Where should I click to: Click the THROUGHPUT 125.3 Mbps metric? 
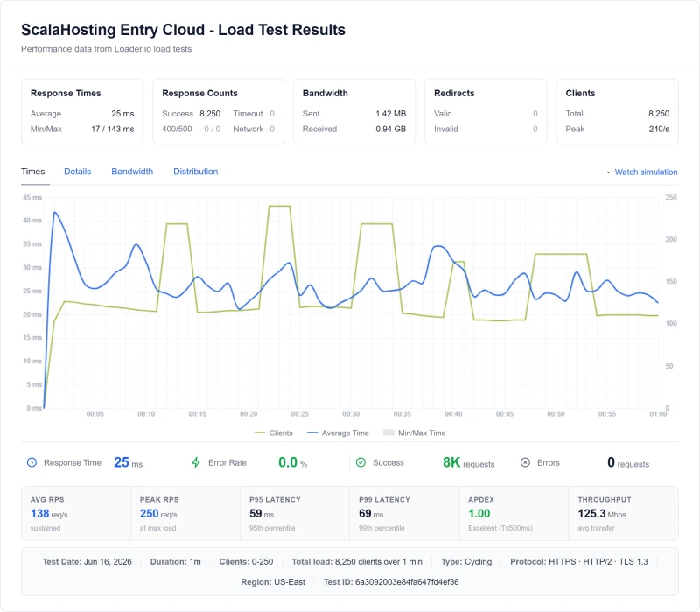point(602,514)
